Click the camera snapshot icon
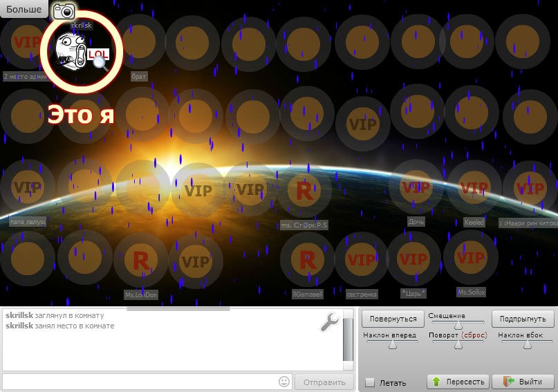 [x=64, y=10]
